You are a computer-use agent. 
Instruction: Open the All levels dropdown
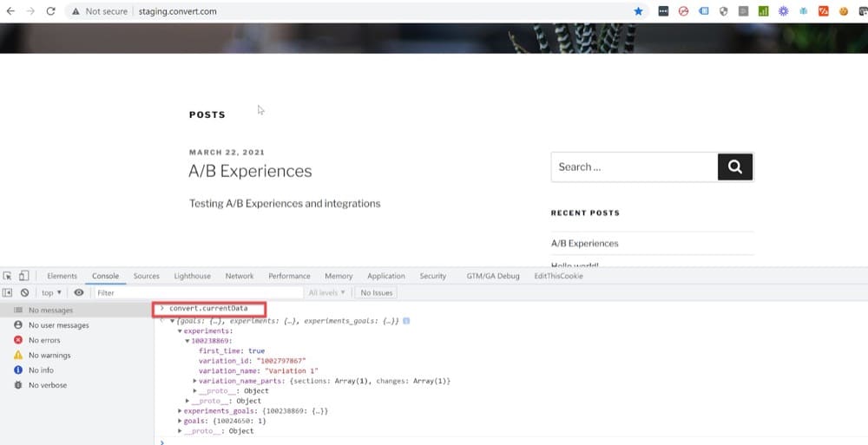[326, 293]
